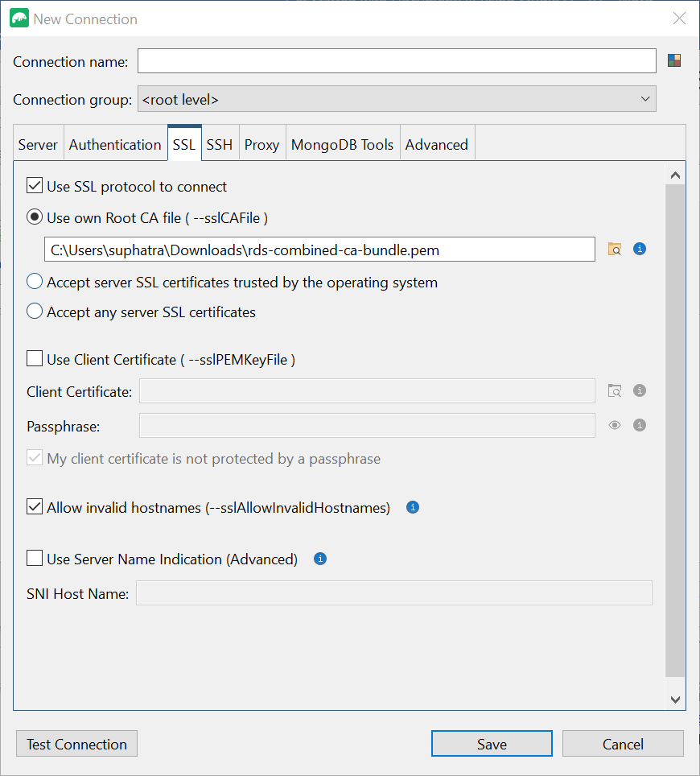Open the connection color picker
Screen dimensions: 700x776
point(673,60)
